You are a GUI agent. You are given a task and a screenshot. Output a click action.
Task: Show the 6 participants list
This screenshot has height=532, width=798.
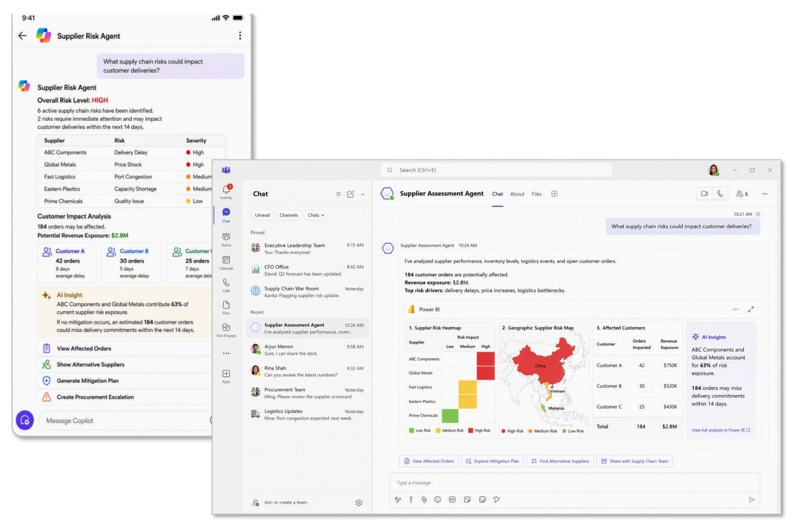pos(742,194)
